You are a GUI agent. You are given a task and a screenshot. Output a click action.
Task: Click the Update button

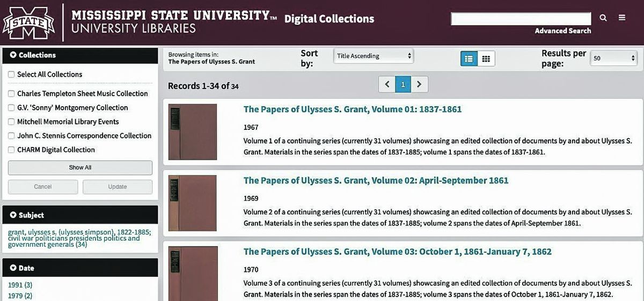click(x=118, y=187)
